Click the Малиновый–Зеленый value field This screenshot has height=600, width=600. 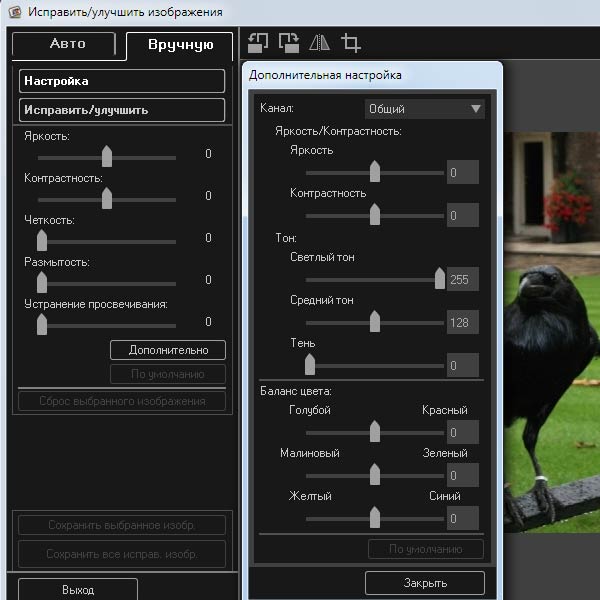click(463, 475)
